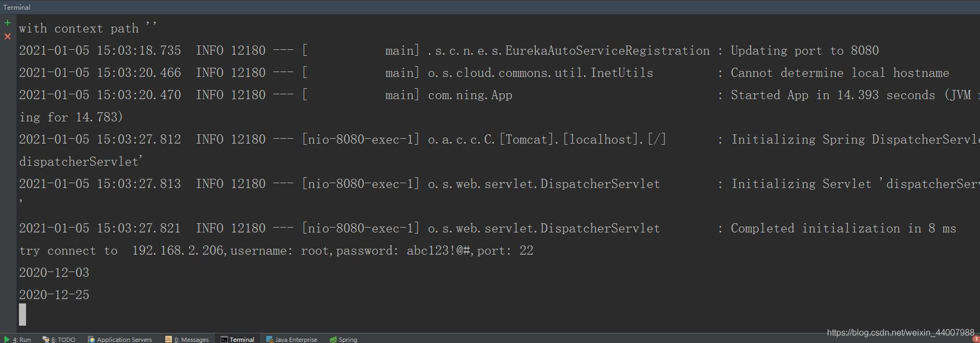The image size is (980, 343).
Task: Click 'Cannot determine local hostname' log text
Action: coord(840,73)
